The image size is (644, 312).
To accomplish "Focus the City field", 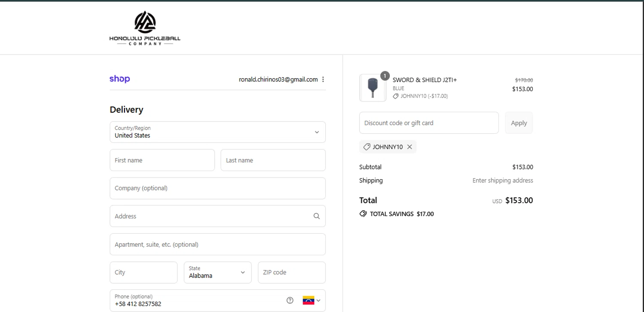I will 143,272.
